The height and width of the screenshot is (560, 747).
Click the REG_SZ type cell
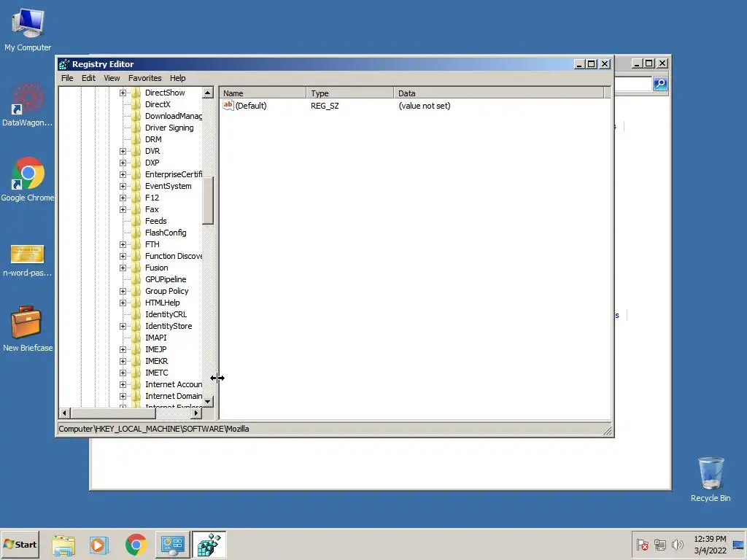click(325, 106)
